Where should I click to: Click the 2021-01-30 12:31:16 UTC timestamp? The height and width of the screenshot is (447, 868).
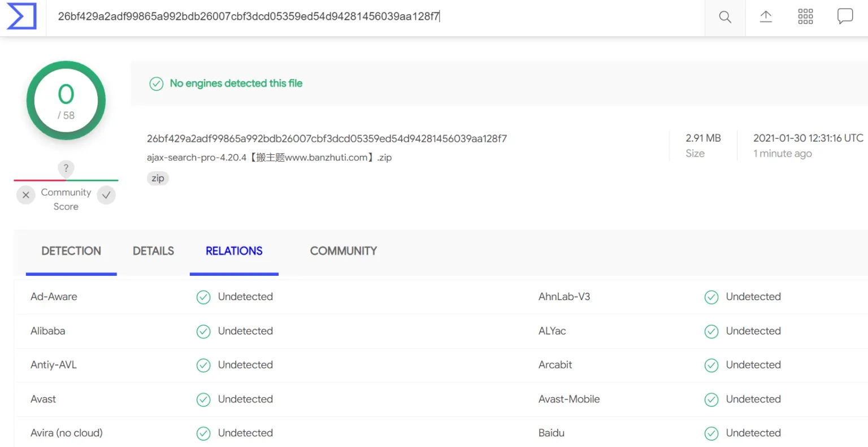[x=808, y=138]
